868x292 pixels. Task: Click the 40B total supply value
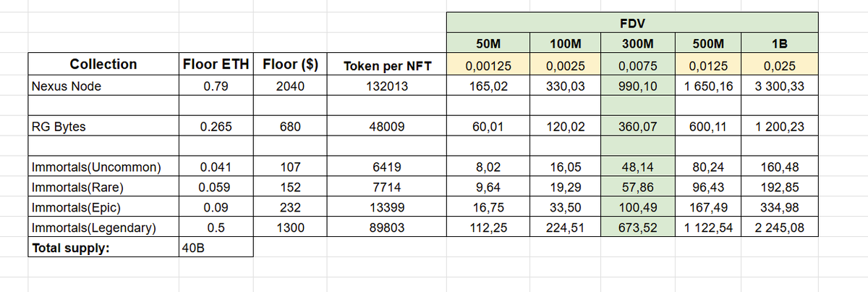coord(216,247)
